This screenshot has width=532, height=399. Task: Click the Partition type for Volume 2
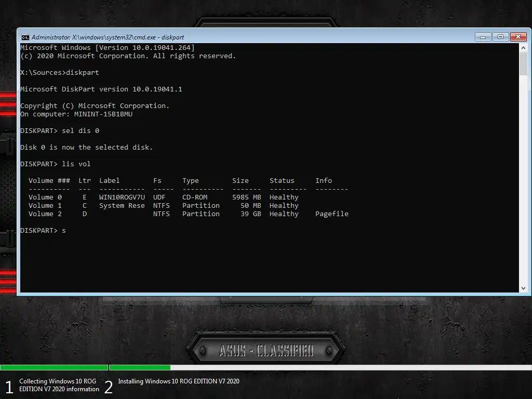pos(201,214)
